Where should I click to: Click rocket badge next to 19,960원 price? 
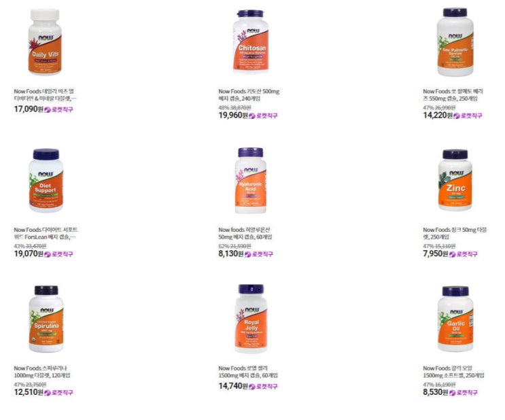click(263, 116)
